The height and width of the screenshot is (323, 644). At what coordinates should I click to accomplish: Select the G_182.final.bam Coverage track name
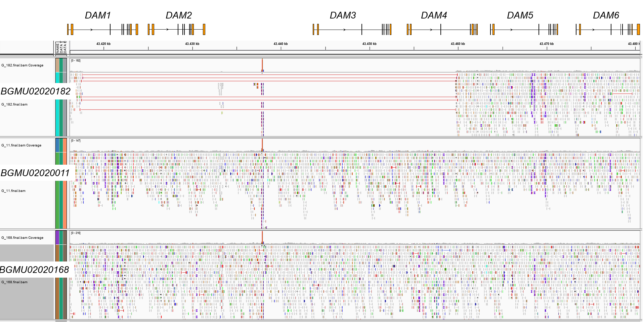23,65
